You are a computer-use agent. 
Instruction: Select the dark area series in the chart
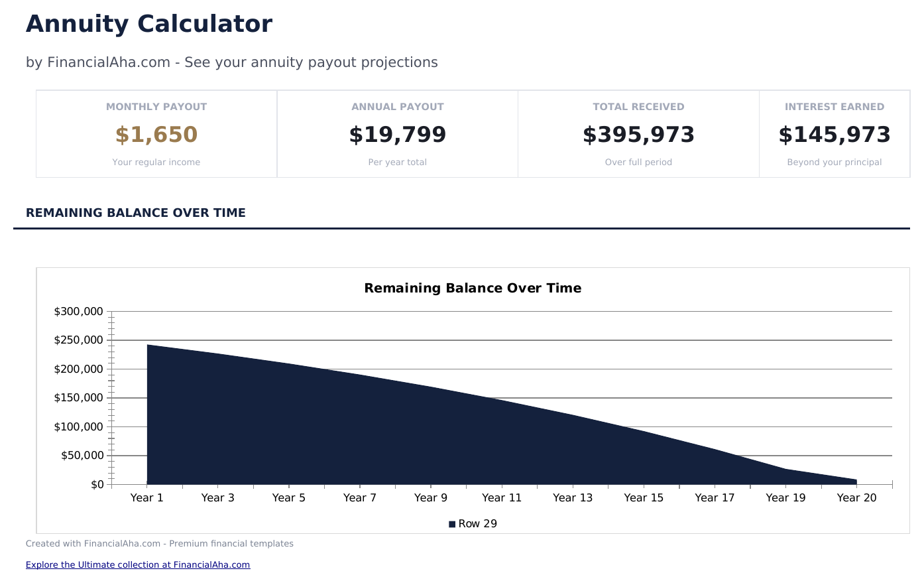431,431
